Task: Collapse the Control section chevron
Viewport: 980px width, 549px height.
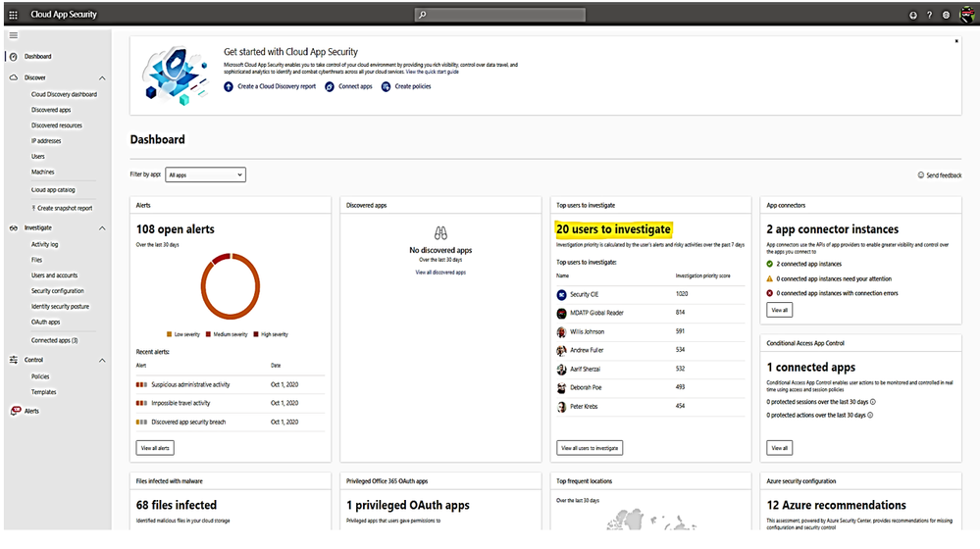Action: point(102,361)
